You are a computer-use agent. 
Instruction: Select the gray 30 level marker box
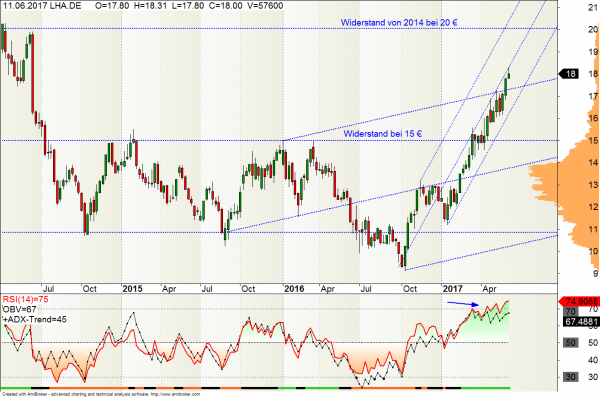click(571, 377)
